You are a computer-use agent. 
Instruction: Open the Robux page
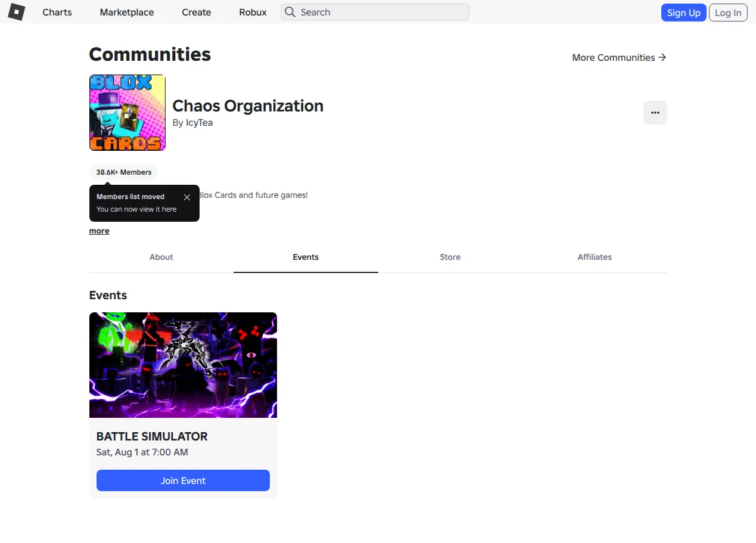coord(253,12)
